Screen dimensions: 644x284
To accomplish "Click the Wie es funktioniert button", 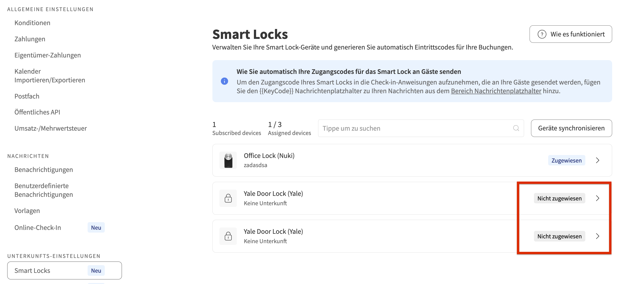I will [x=571, y=34].
